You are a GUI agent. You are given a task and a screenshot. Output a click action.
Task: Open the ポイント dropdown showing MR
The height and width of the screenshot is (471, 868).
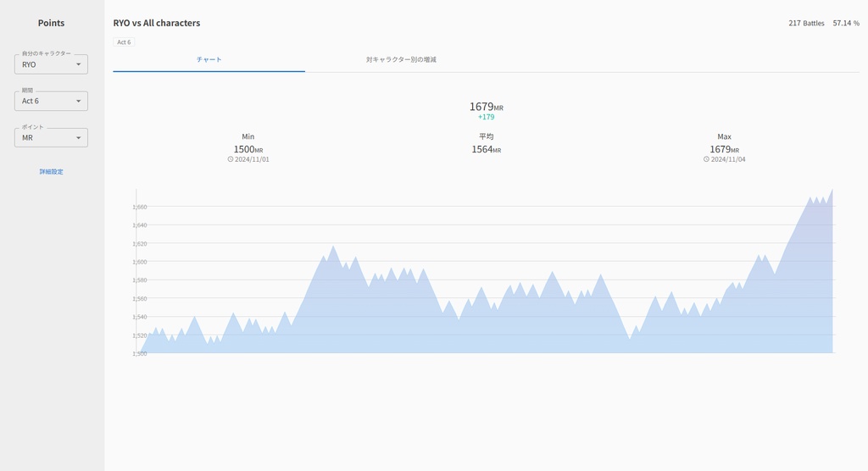click(x=51, y=137)
